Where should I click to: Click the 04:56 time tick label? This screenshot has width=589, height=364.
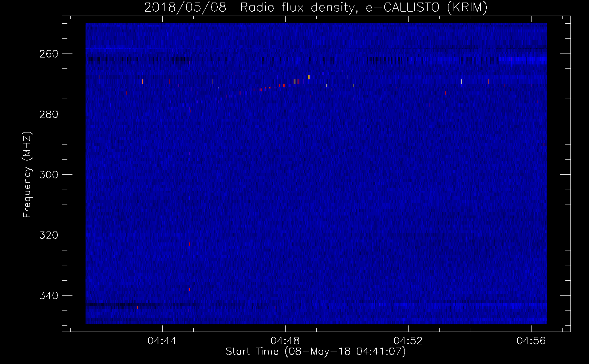click(531, 341)
